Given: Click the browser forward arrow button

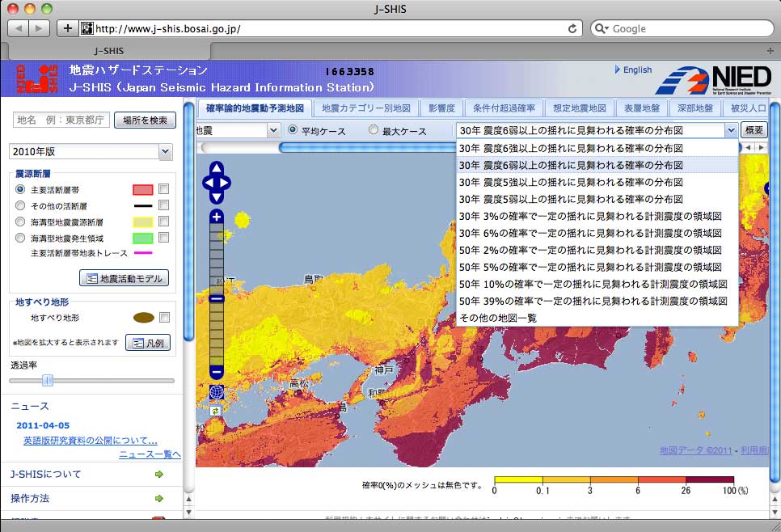Looking at the screenshot, I should (x=39, y=28).
